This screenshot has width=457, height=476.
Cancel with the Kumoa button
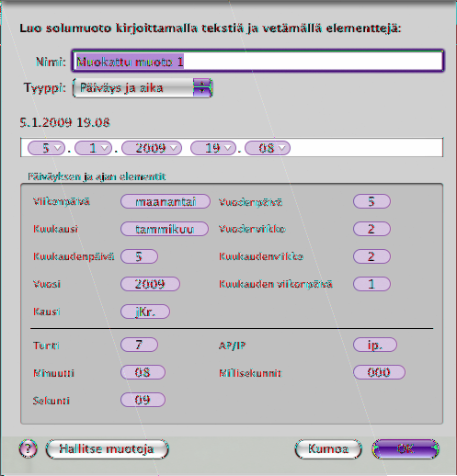click(x=328, y=449)
